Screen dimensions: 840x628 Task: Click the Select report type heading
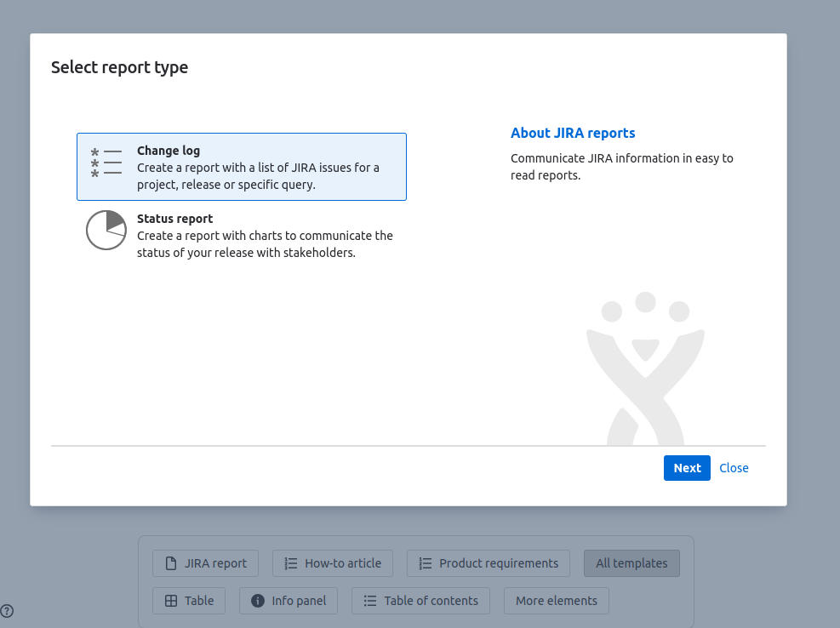(119, 67)
